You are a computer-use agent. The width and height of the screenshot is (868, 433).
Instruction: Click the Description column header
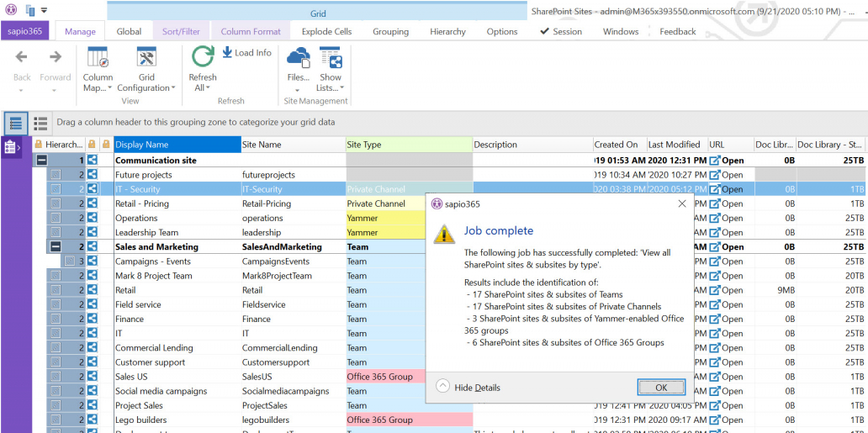point(532,145)
